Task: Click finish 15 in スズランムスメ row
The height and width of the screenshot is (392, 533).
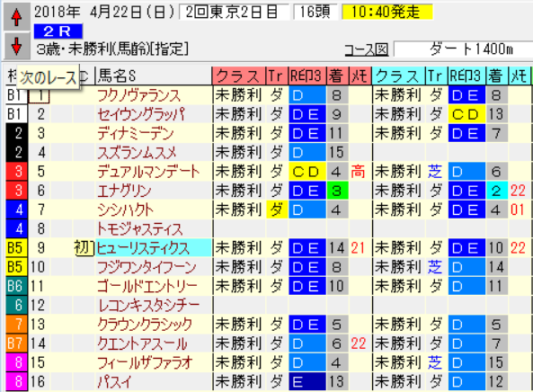Action: [x=337, y=152]
